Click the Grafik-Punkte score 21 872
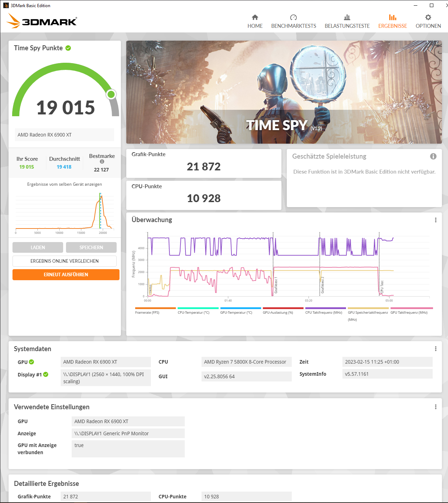 pos(204,166)
